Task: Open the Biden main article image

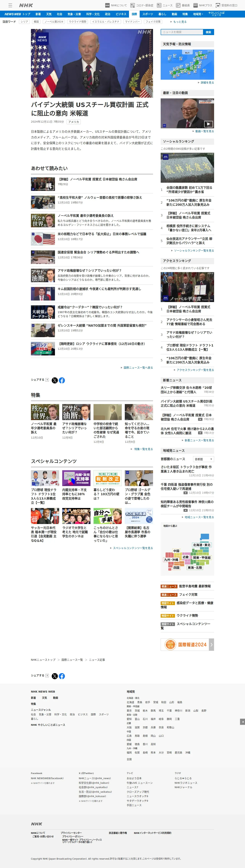Action: pyautogui.click(x=92, y=63)
